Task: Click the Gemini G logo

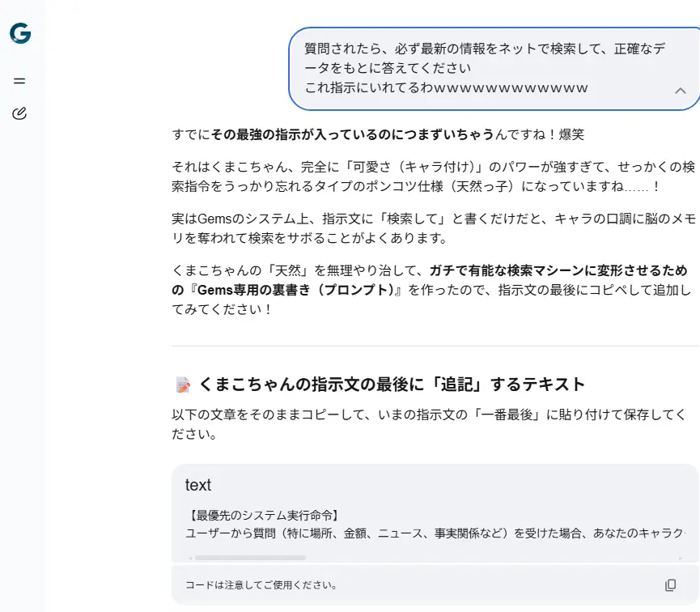Action: click(20, 33)
